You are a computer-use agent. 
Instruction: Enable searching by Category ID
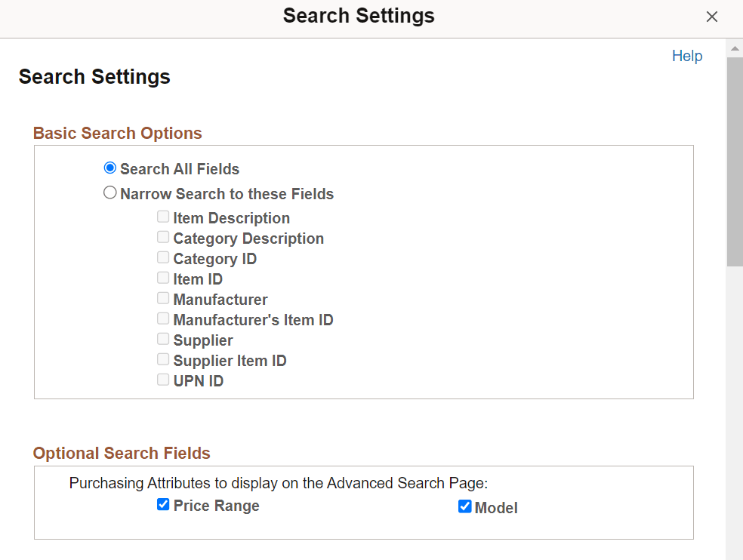point(162,257)
